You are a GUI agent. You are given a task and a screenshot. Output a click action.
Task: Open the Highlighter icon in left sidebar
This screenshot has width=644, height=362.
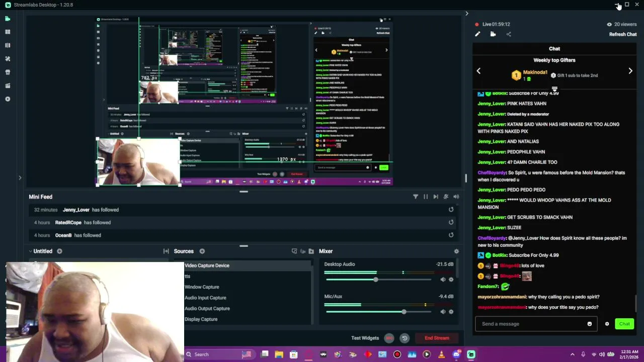[x=8, y=85]
